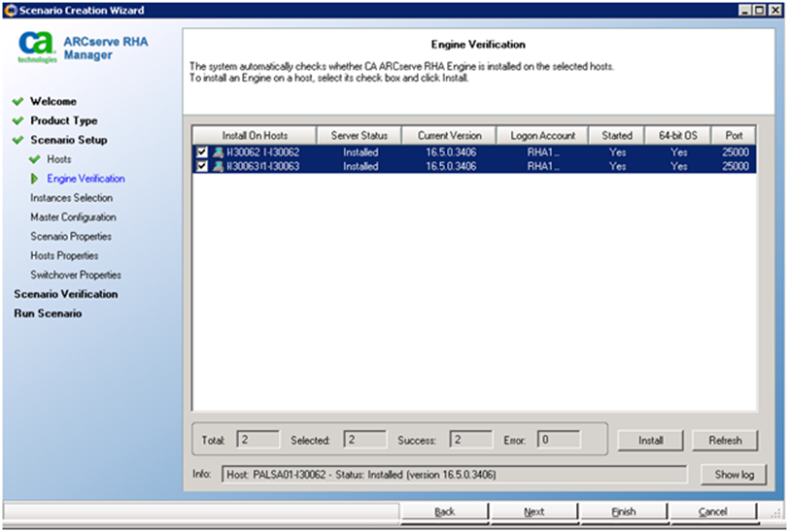Sort by 64-bit OS column header
789x532 pixels.
(x=678, y=135)
